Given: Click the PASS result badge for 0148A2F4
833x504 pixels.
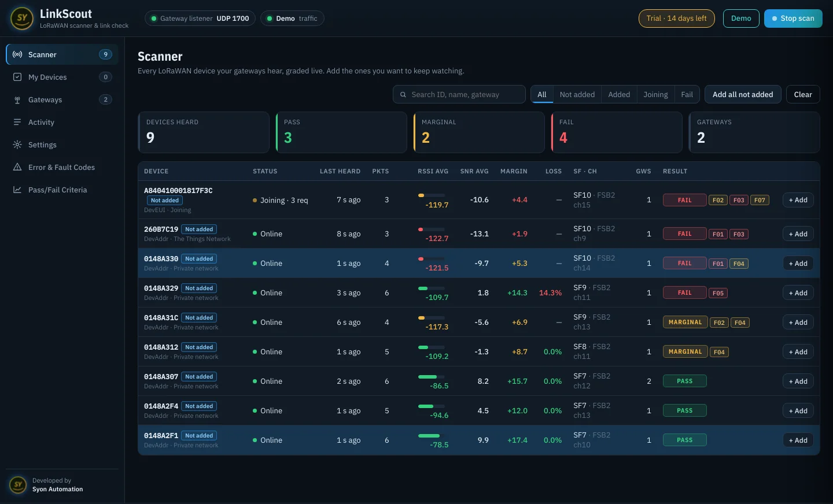Looking at the screenshot, I should (685, 411).
